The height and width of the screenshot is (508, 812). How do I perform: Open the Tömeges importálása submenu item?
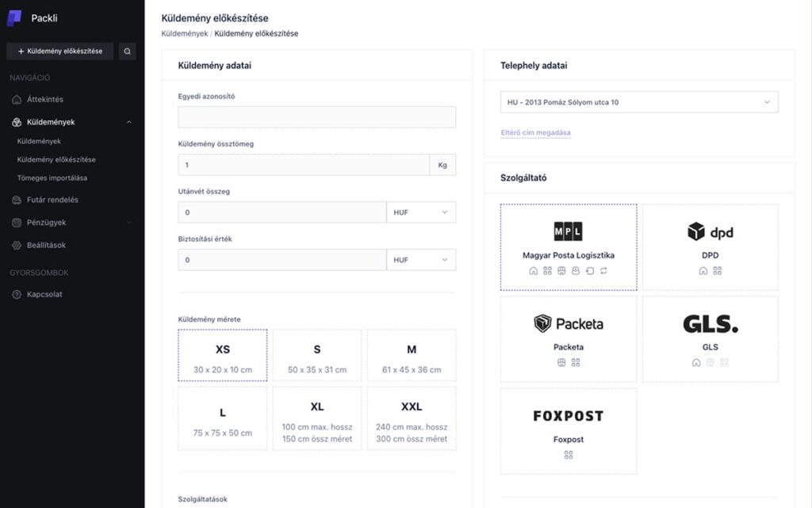(x=52, y=178)
